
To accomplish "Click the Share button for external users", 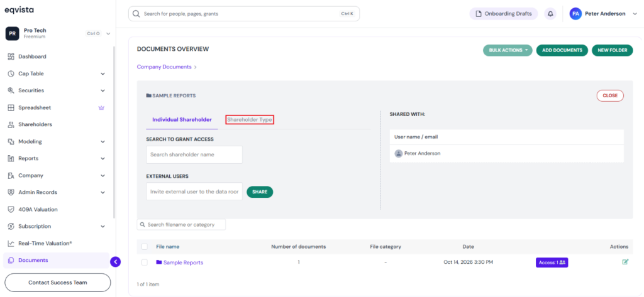I will [x=260, y=192].
